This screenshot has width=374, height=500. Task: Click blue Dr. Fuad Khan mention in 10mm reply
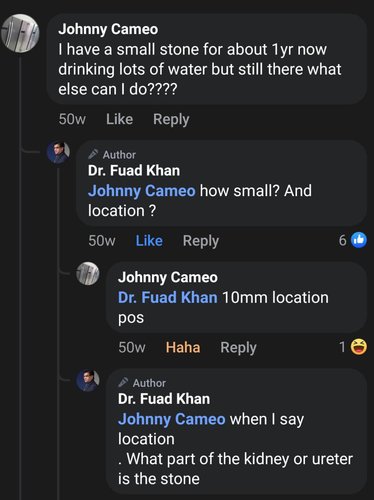coord(168,297)
